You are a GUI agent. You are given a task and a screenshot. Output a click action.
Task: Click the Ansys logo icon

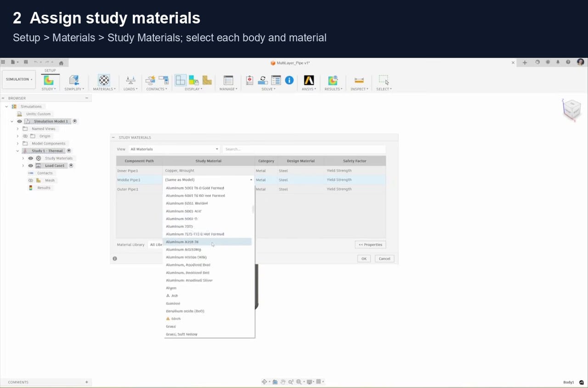point(309,80)
